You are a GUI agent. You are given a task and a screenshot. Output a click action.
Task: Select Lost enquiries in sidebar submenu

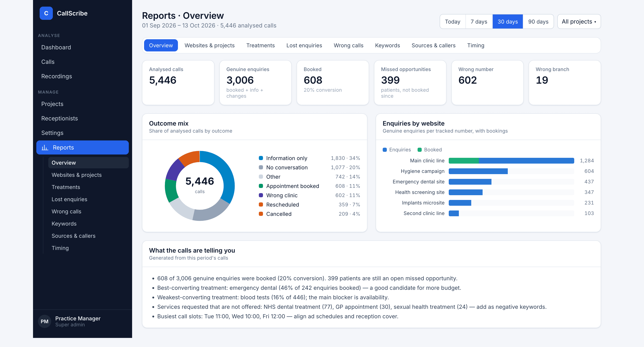point(88,199)
